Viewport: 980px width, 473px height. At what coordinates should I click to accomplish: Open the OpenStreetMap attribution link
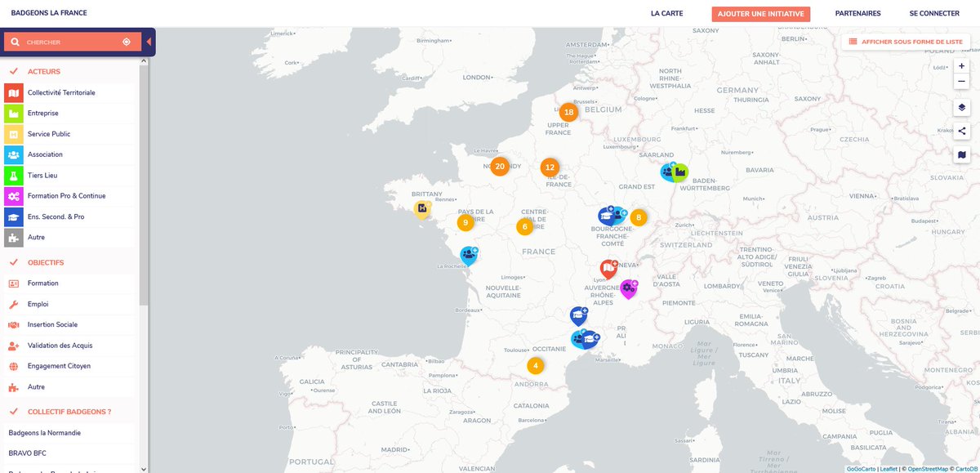[927, 469]
